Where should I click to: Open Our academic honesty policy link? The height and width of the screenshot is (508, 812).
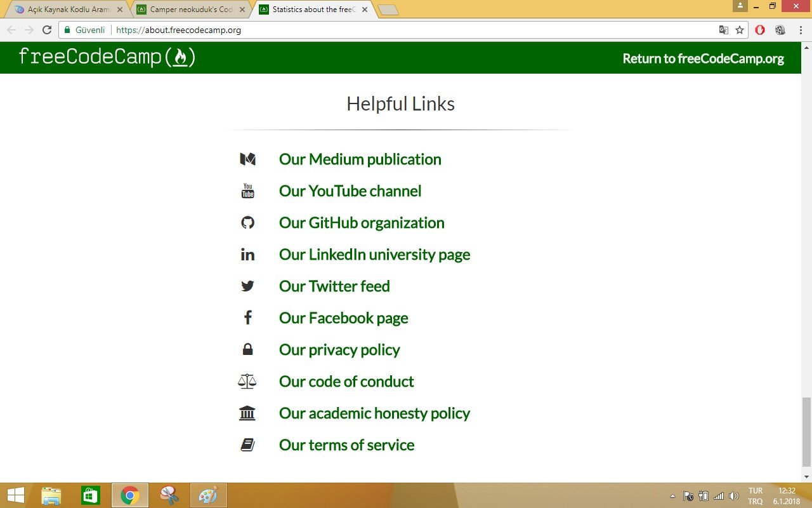click(374, 413)
